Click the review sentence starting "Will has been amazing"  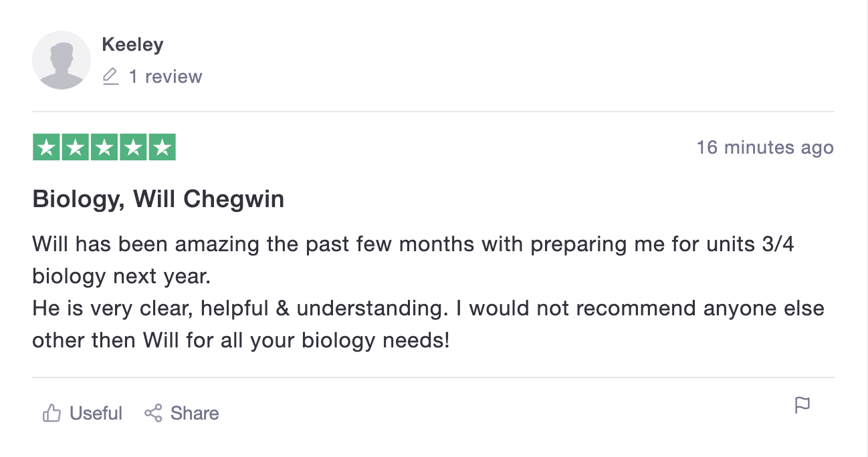click(x=413, y=244)
